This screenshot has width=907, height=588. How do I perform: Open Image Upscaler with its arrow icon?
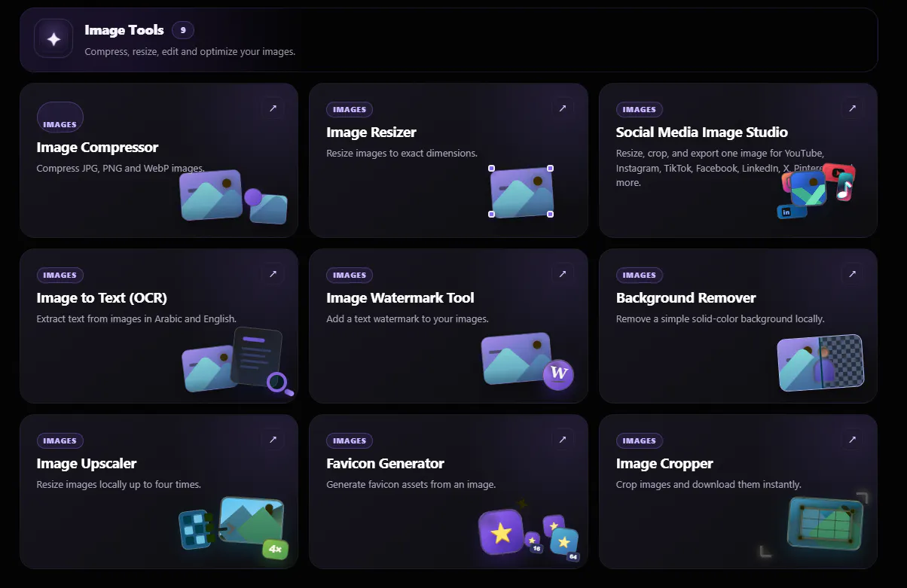pos(273,440)
